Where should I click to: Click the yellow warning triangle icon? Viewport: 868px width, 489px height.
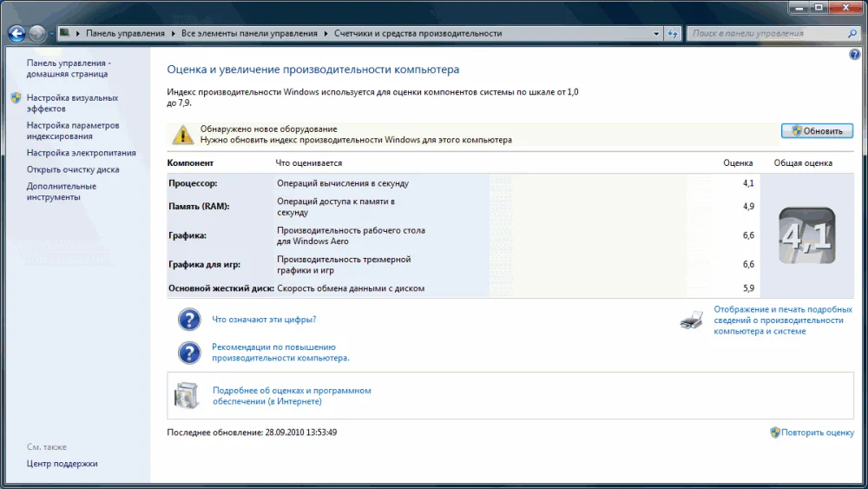[x=182, y=135]
